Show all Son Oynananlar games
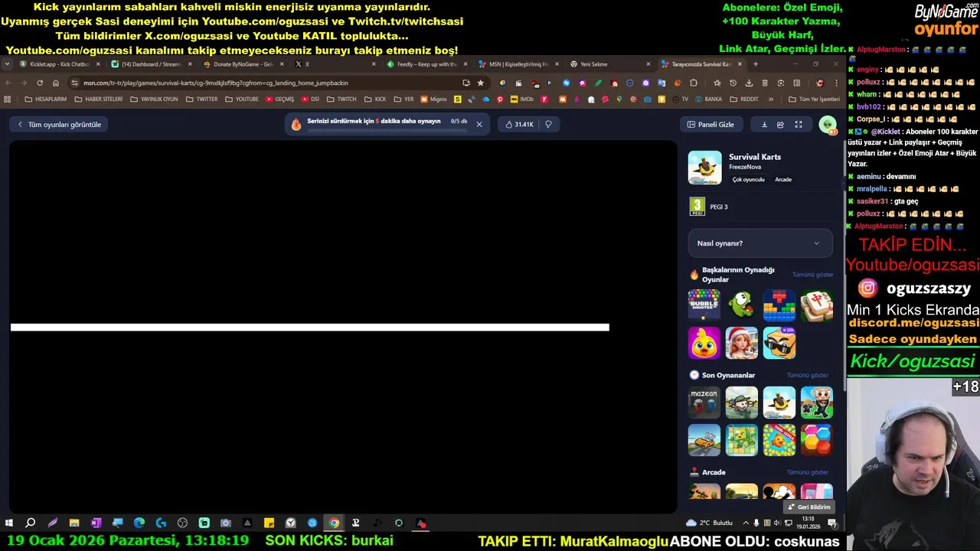The image size is (980, 551). coord(807,375)
